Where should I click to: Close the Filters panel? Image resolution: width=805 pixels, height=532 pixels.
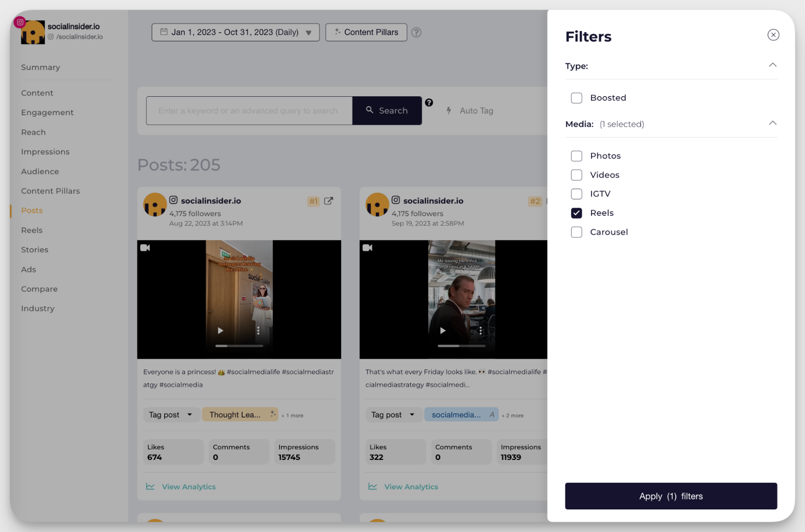pyautogui.click(x=773, y=35)
